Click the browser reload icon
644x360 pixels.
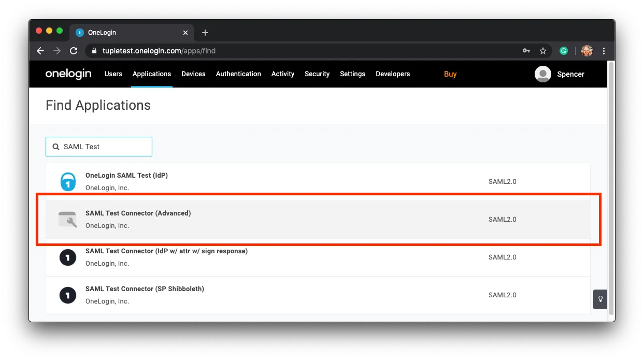point(74,51)
